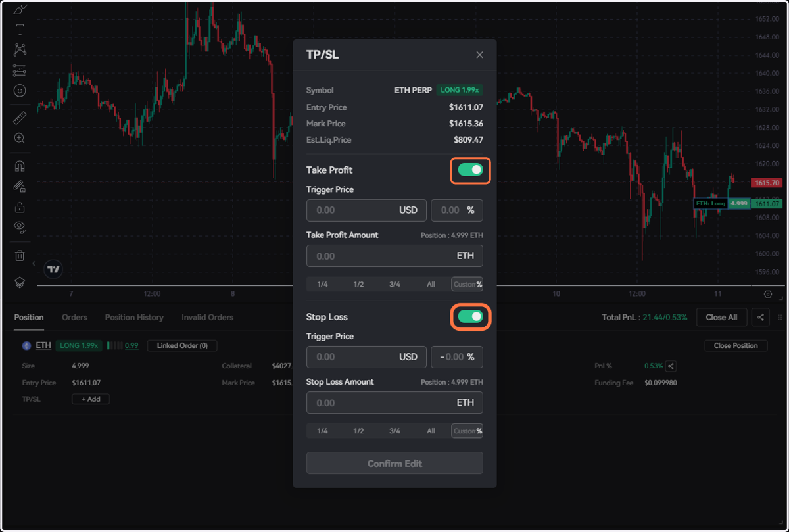Select the brush drawing tool

click(20, 10)
